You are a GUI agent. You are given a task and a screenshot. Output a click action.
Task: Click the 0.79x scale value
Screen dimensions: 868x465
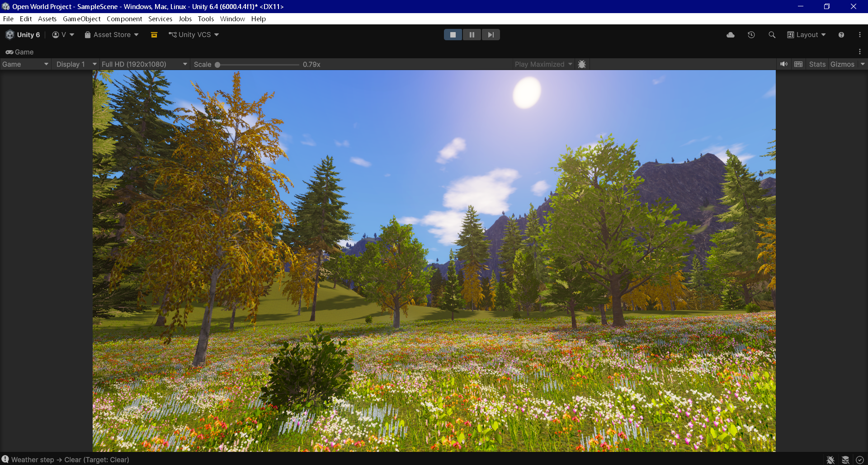[x=311, y=65]
